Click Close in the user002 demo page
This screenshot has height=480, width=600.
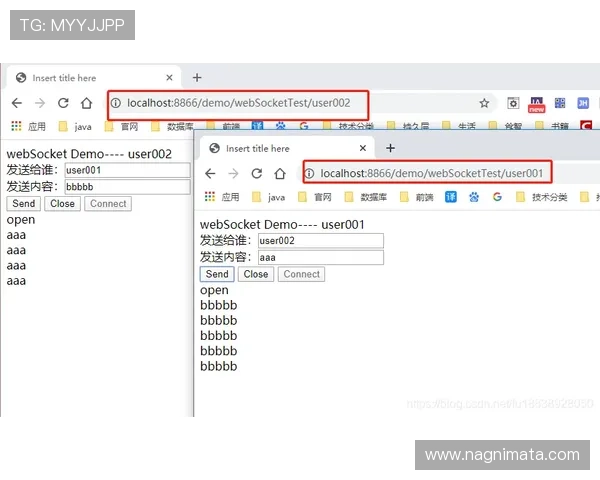tap(62, 204)
